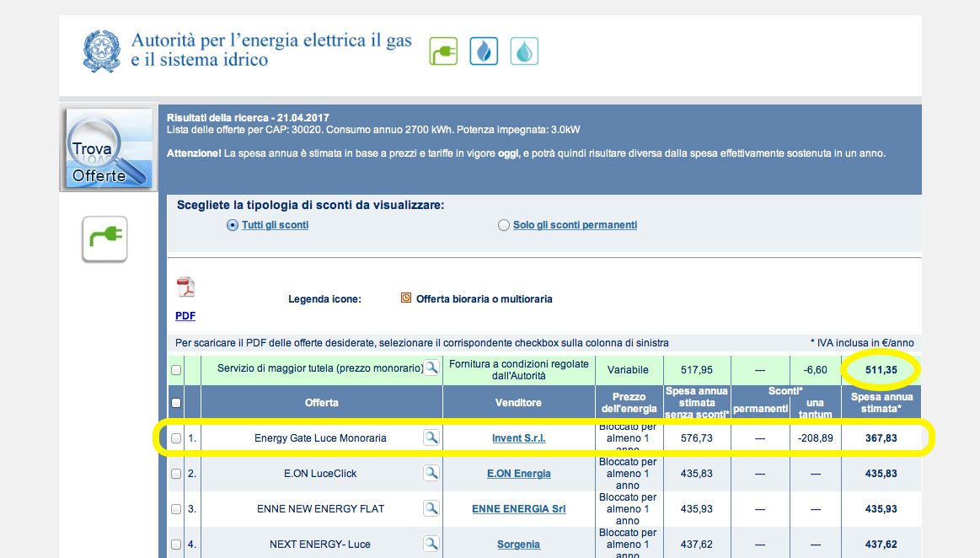Click the 517,95 value in maggior tutela row
Image resolution: width=980 pixels, height=558 pixels.
click(x=697, y=370)
